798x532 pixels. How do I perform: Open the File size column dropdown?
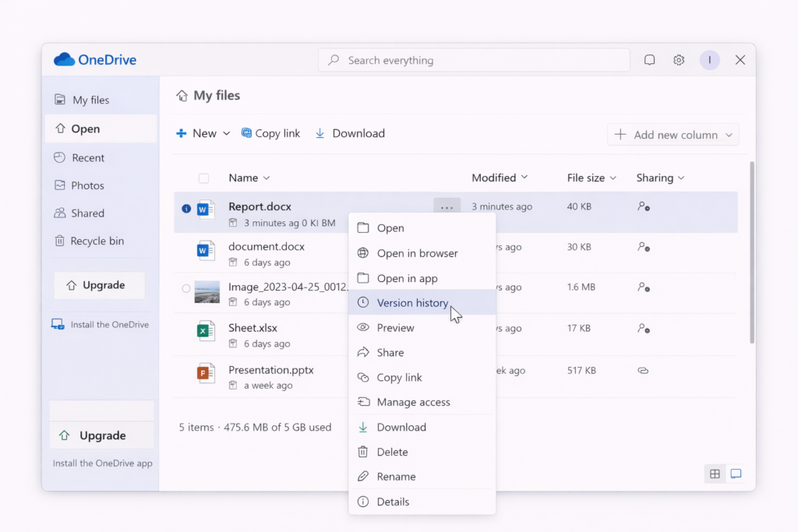(613, 178)
